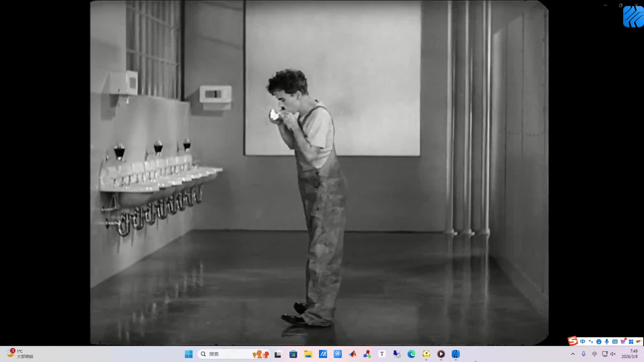Open Sogou toolbox grid menu
644x362 pixels.
click(631, 342)
